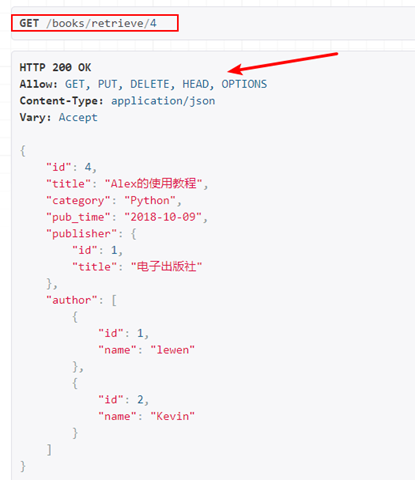The width and height of the screenshot is (415, 480).
Task: Click the "category" key
Action: click(78, 201)
